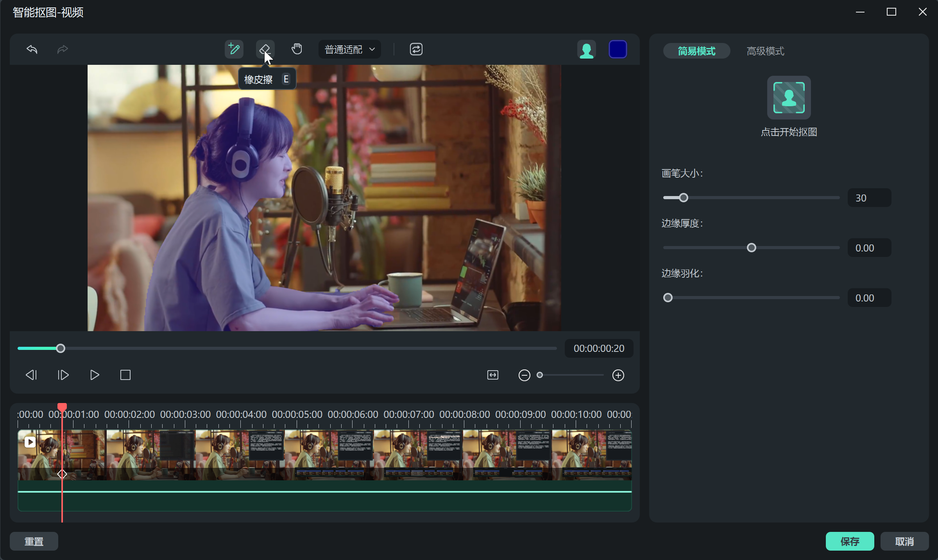
Task: Select the smart brush add tool
Action: pos(234,49)
